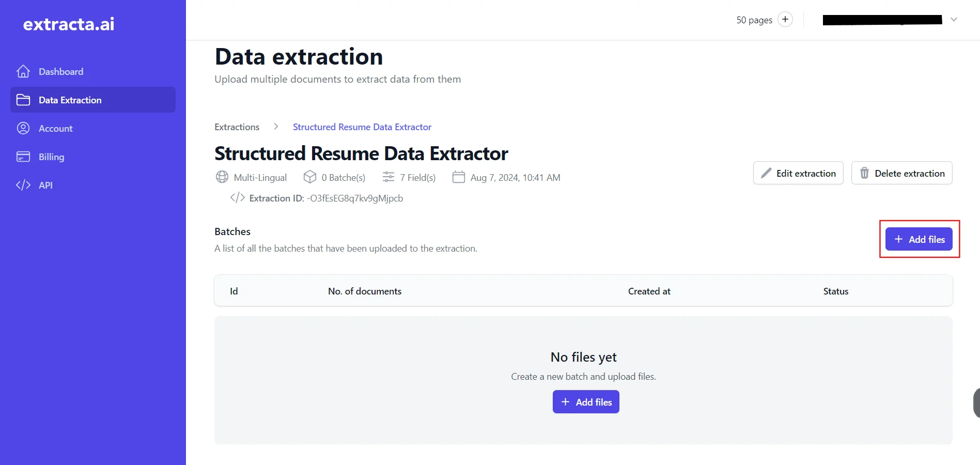Click the Edit extraction button
This screenshot has height=465, width=980.
click(x=798, y=173)
